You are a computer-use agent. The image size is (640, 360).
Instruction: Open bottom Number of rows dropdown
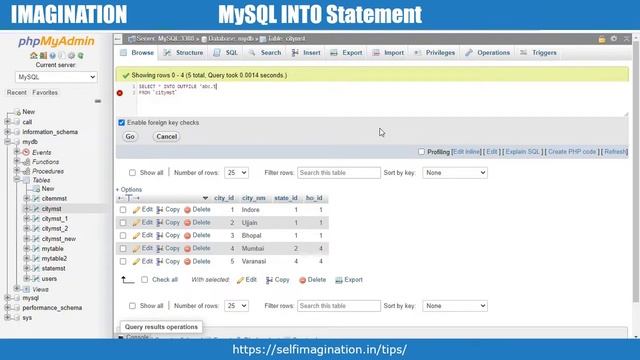pyautogui.click(x=236, y=306)
